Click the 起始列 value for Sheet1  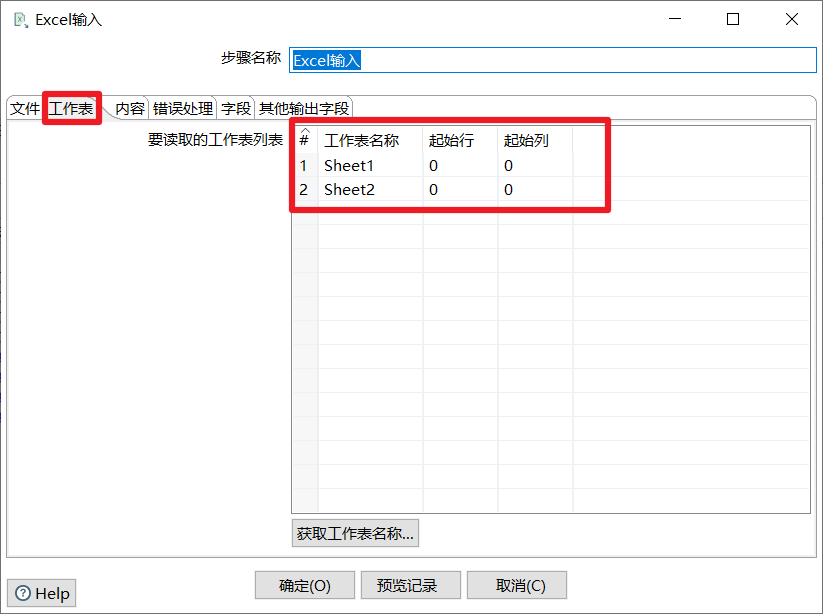tap(535, 165)
